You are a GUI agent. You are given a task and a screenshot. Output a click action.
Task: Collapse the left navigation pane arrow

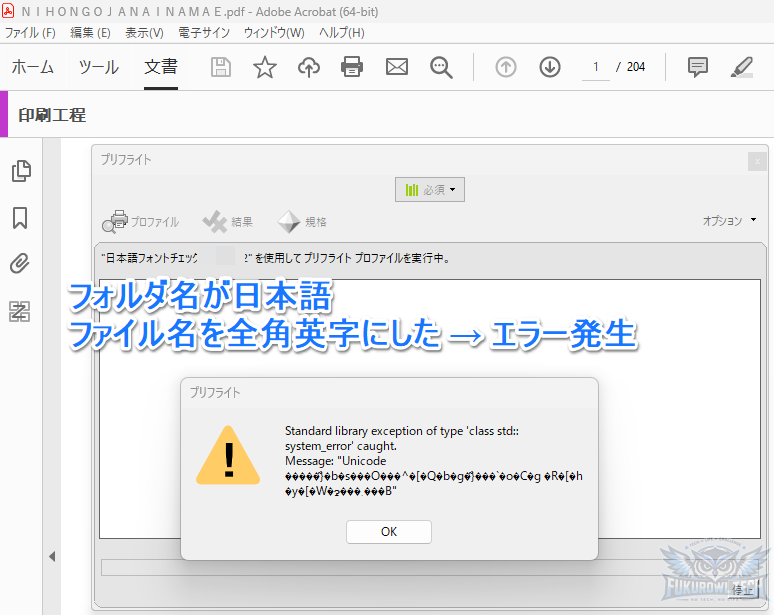click(52, 557)
